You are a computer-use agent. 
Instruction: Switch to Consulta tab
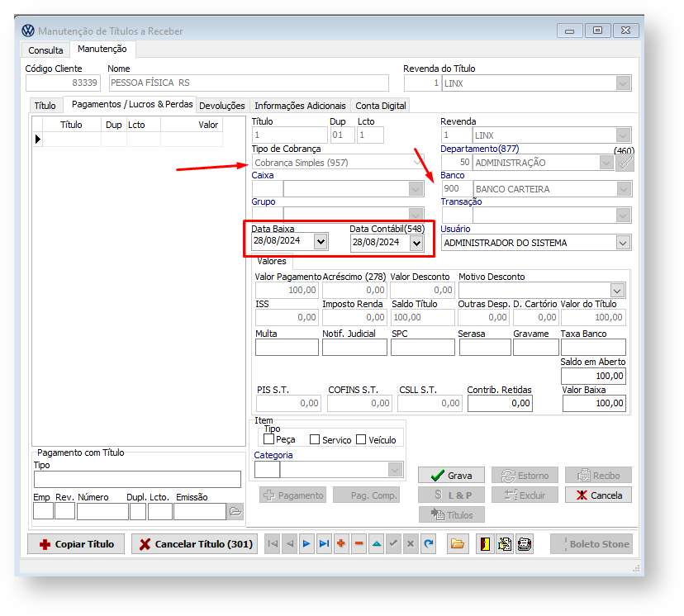(x=45, y=50)
